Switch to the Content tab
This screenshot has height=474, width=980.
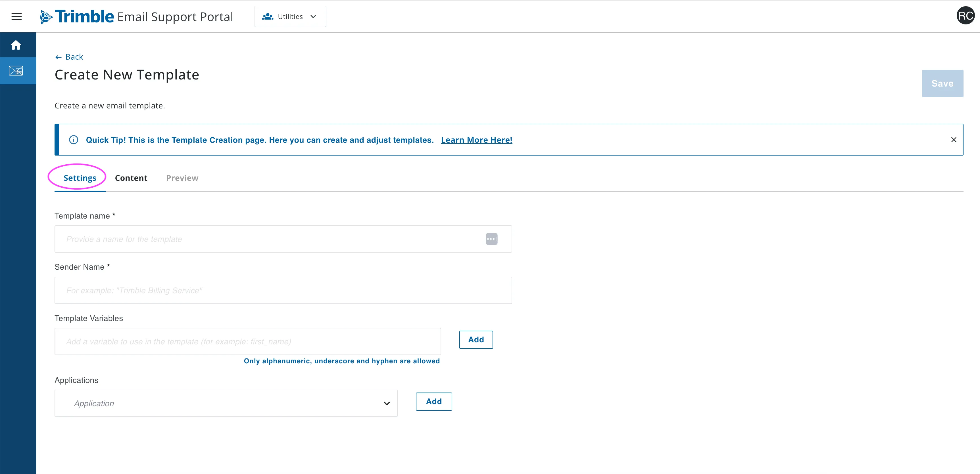(131, 178)
